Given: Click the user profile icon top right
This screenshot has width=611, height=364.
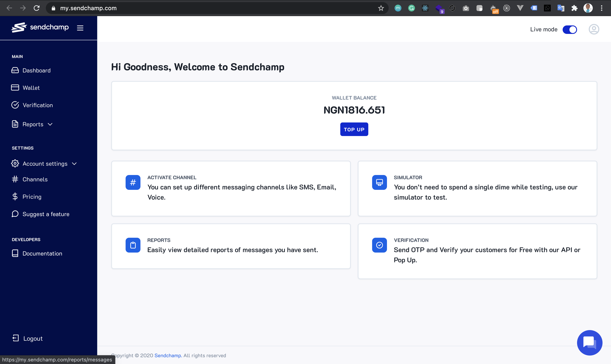Looking at the screenshot, I should pos(594,29).
